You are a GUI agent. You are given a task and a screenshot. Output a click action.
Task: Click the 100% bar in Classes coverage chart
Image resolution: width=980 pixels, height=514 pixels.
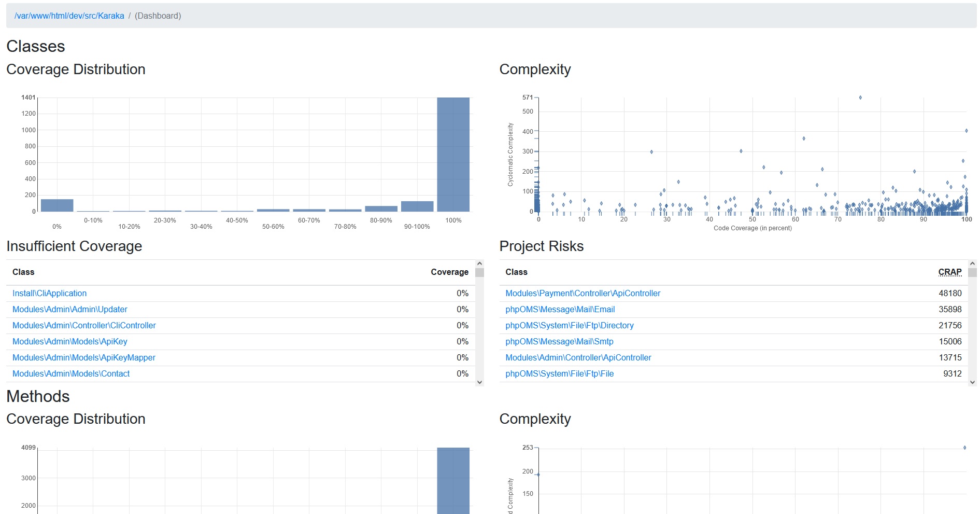(453, 155)
